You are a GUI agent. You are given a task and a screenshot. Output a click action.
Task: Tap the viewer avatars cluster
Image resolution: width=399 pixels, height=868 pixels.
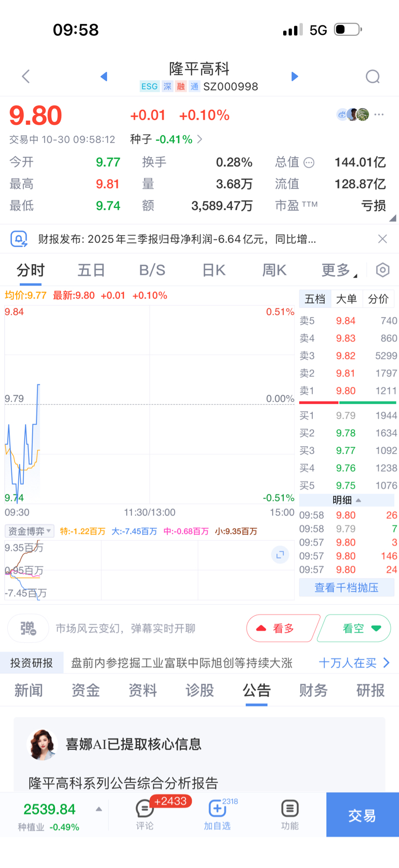353,114
